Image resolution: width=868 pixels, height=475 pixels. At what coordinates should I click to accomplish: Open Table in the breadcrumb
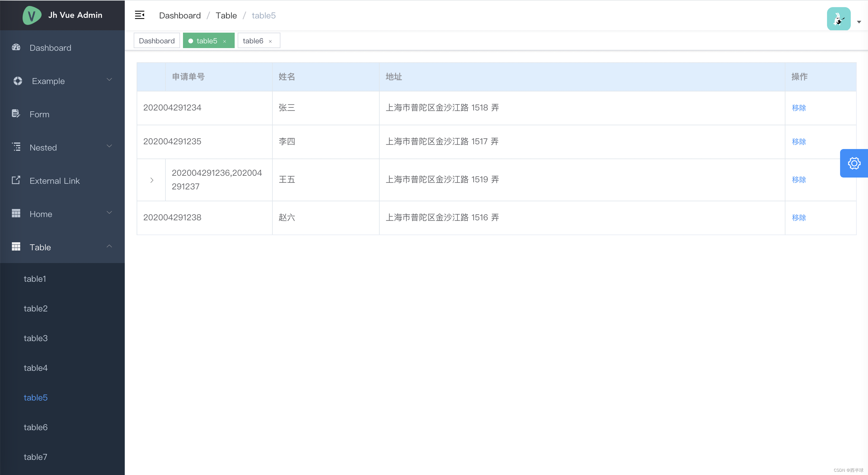click(x=226, y=15)
